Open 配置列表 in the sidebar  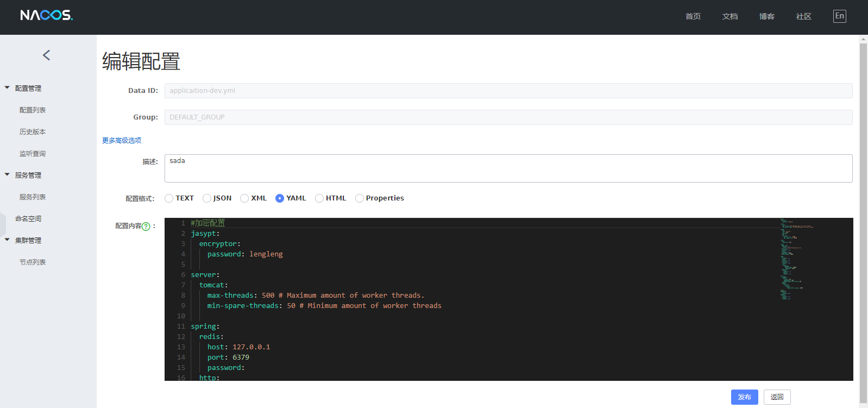pyautogui.click(x=33, y=110)
